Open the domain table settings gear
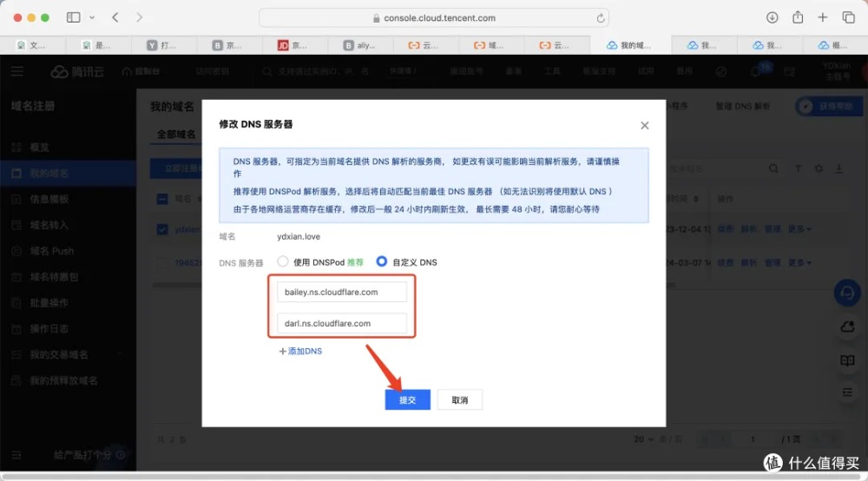 819,168
